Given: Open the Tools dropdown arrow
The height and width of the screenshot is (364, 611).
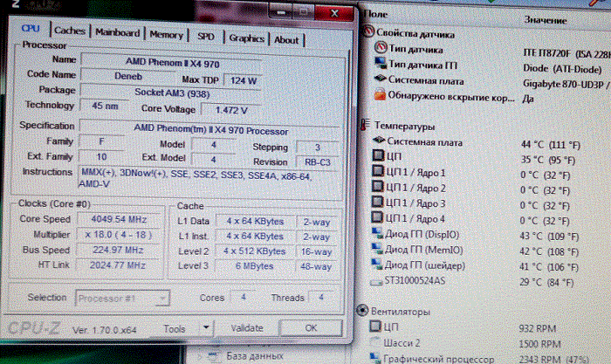Looking at the screenshot, I should point(207,328).
